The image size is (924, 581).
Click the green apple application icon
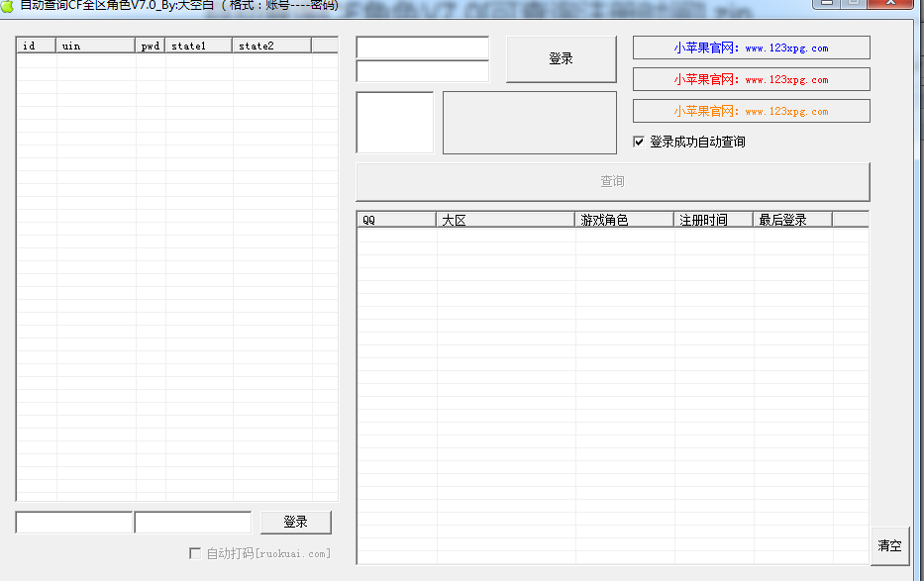click(7, 5)
